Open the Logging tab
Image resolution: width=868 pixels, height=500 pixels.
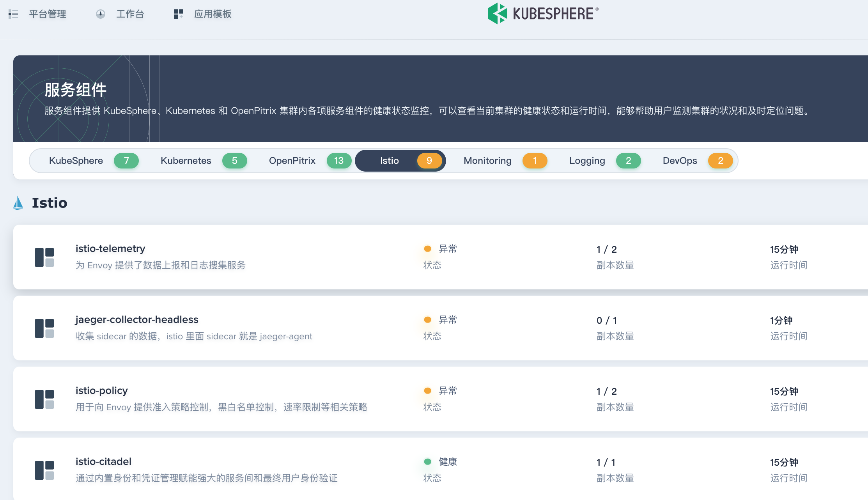(605, 161)
